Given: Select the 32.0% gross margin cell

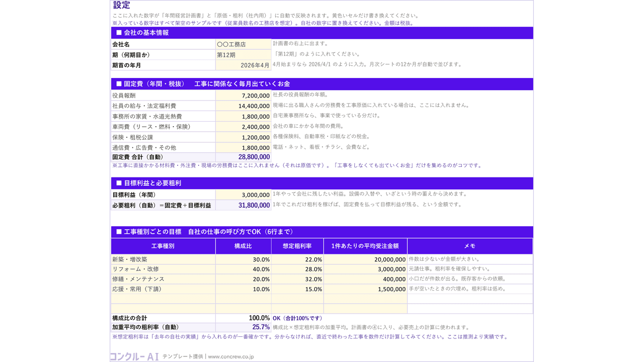Looking at the screenshot, I should 297,279.
